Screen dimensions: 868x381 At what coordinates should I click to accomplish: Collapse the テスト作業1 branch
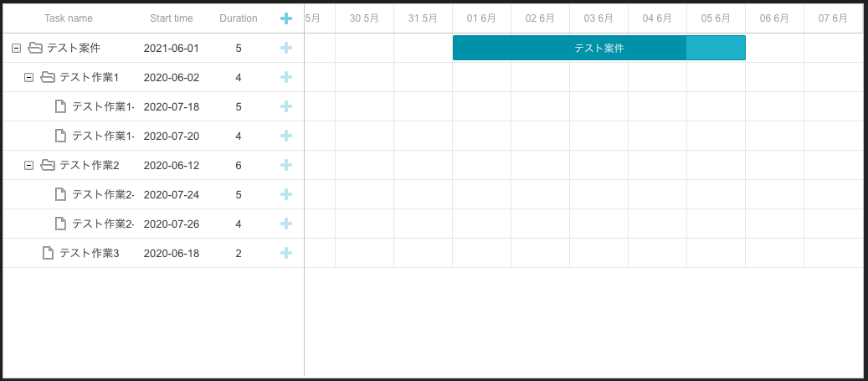pyautogui.click(x=29, y=78)
